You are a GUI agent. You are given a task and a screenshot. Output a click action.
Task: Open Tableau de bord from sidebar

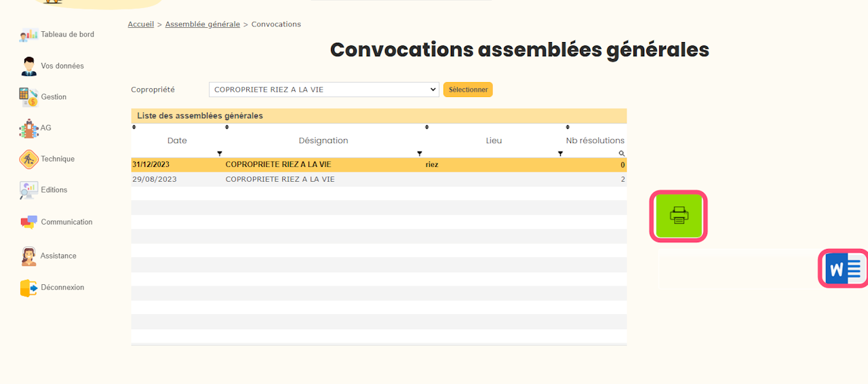[x=28, y=35]
